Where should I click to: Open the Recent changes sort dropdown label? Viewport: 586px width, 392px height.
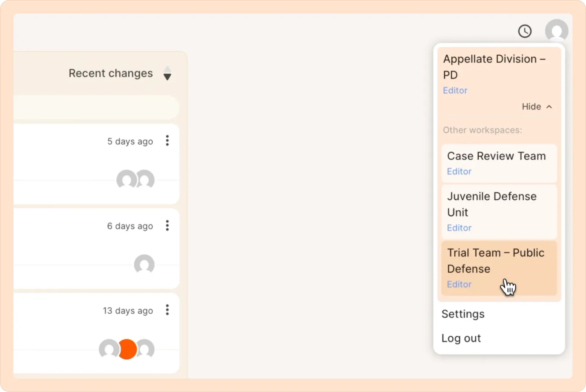(x=111, y=73)
